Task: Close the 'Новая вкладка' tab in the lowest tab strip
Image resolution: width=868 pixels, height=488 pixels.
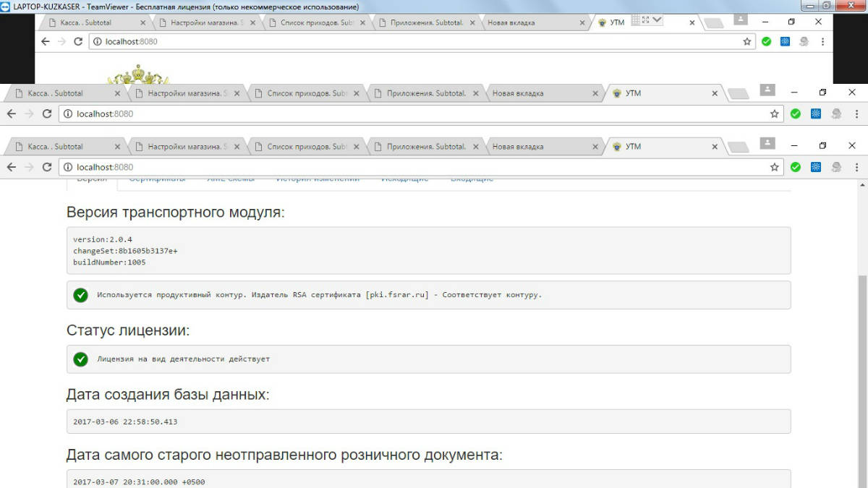Action: [595, 147]
